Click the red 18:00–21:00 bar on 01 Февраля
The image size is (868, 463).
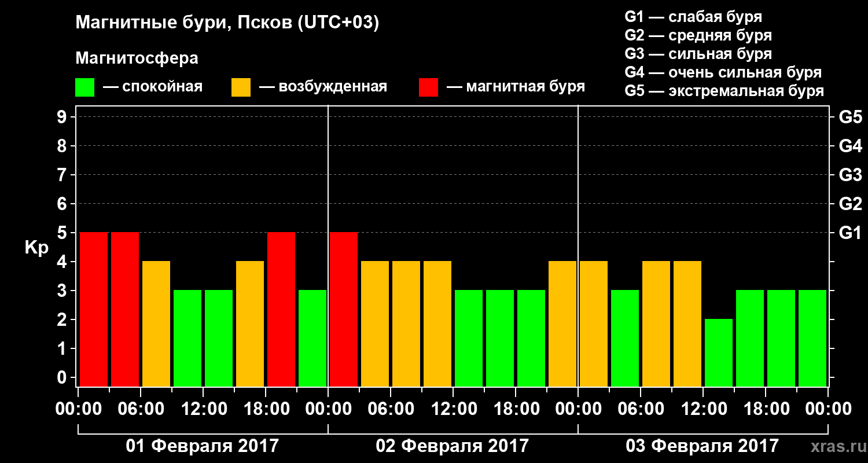coord(281,309)
